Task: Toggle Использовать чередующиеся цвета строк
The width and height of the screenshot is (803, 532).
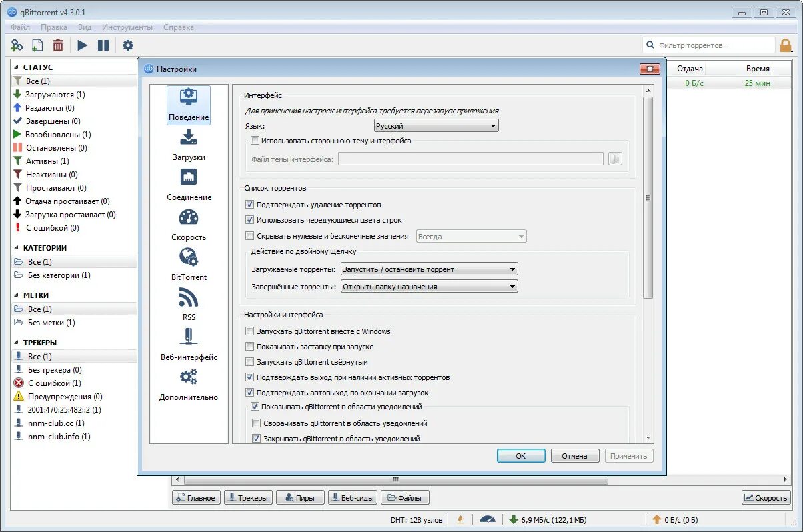Action: [x=250, y=220]
